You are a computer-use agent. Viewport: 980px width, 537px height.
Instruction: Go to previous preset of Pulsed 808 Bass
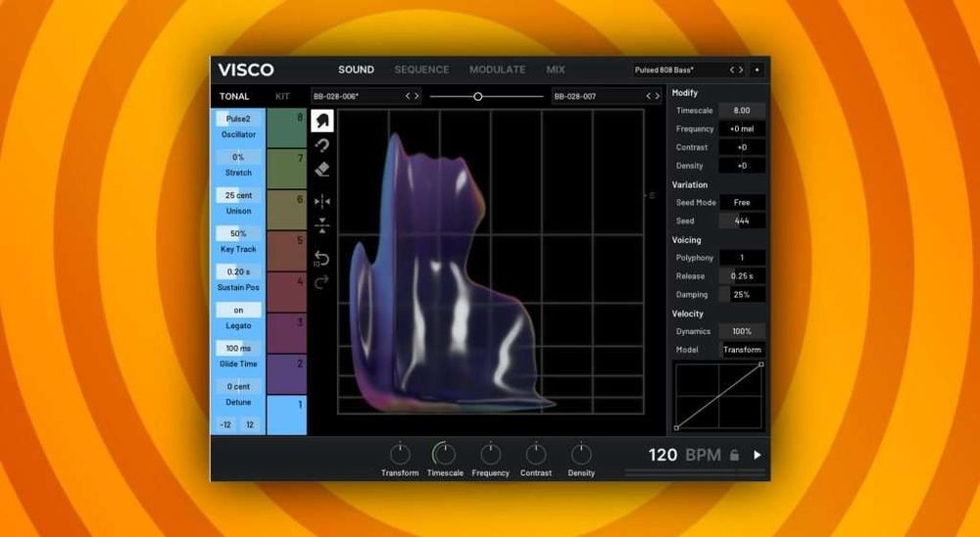pos(732,70)
